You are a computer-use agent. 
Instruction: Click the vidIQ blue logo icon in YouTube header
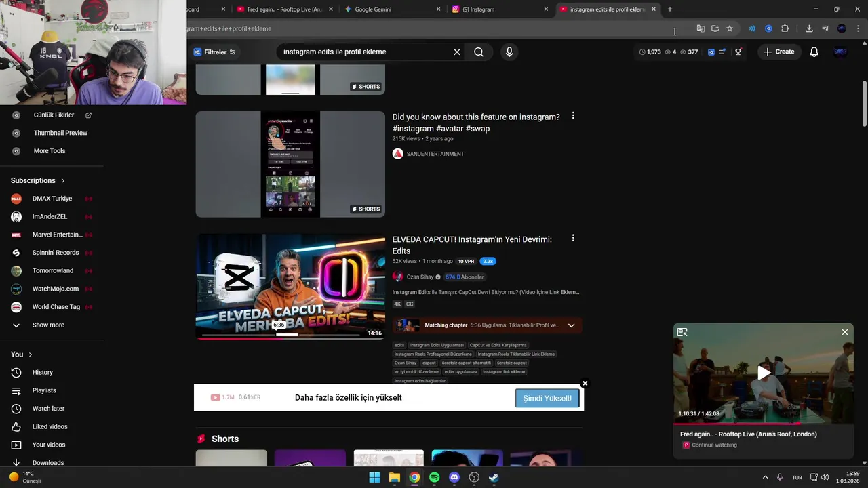click(x=711, y=52)
